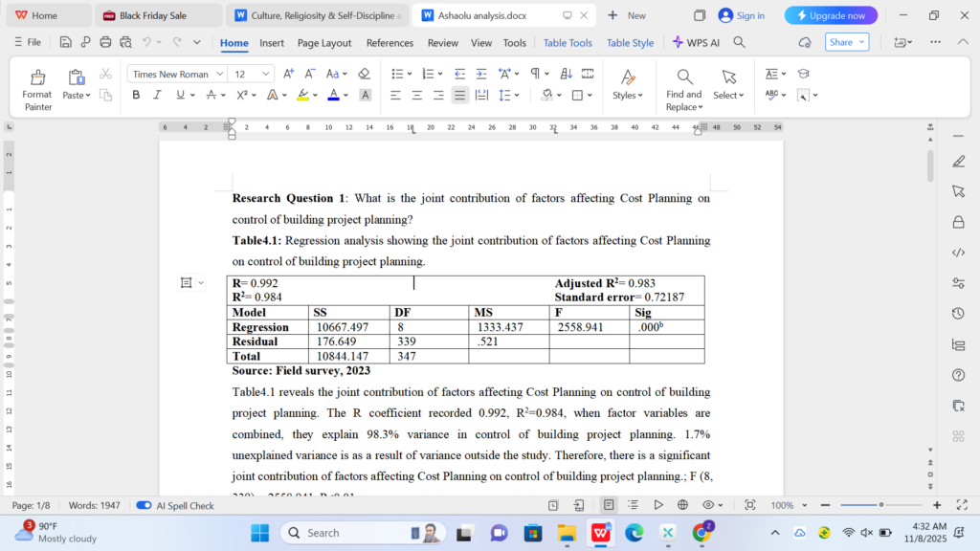Open the line spacing dropdown
The image size is (980, 551).
pos(517,96)
